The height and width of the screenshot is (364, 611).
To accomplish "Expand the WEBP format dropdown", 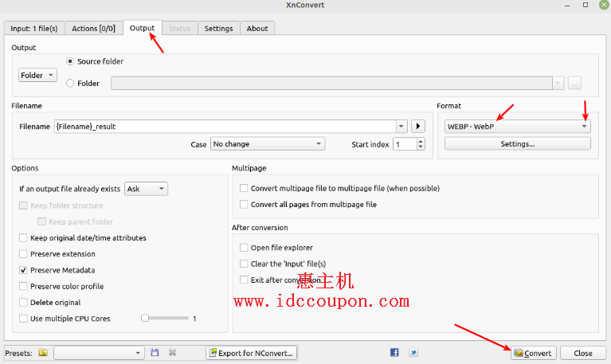I will (x=517, y=126).
